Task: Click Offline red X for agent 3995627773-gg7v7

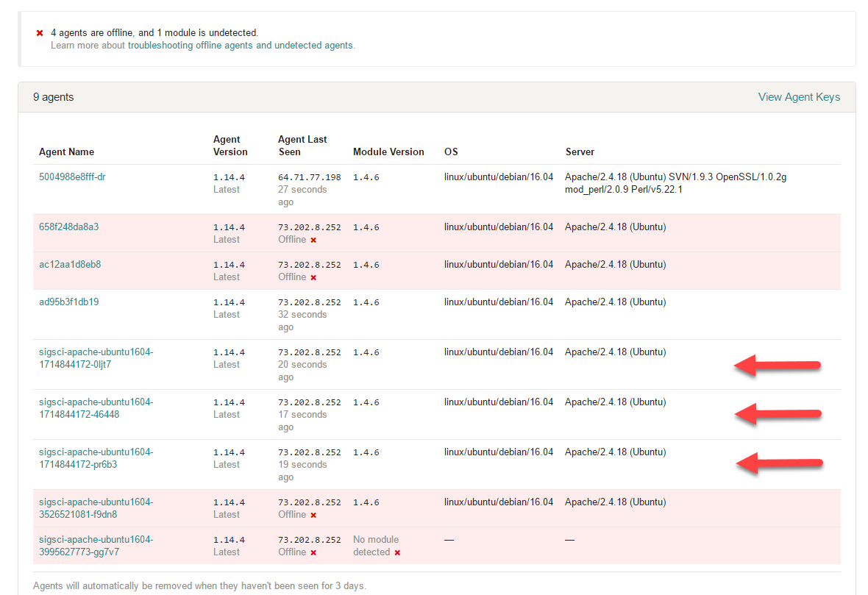Action: pyautogui.click(x=313, y=553)
